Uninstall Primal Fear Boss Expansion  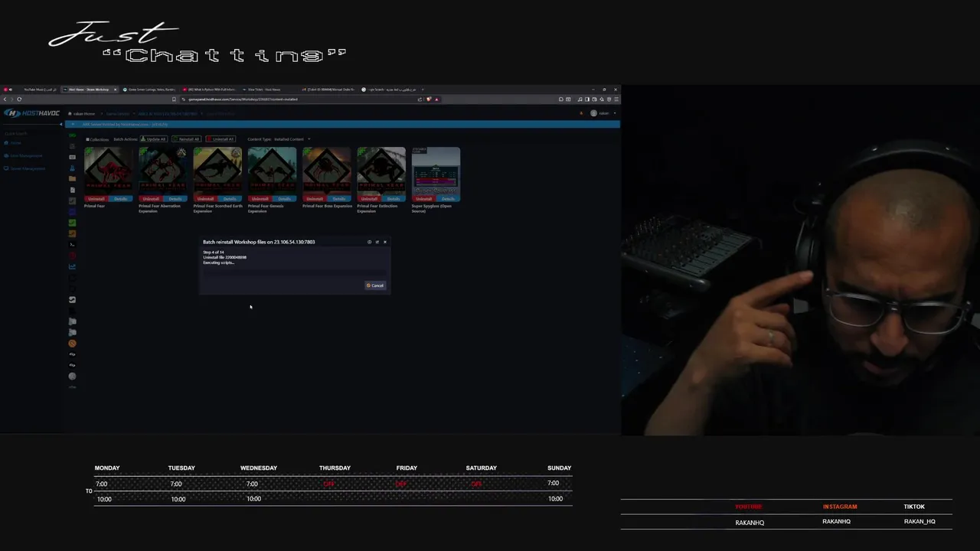[315, 199]
